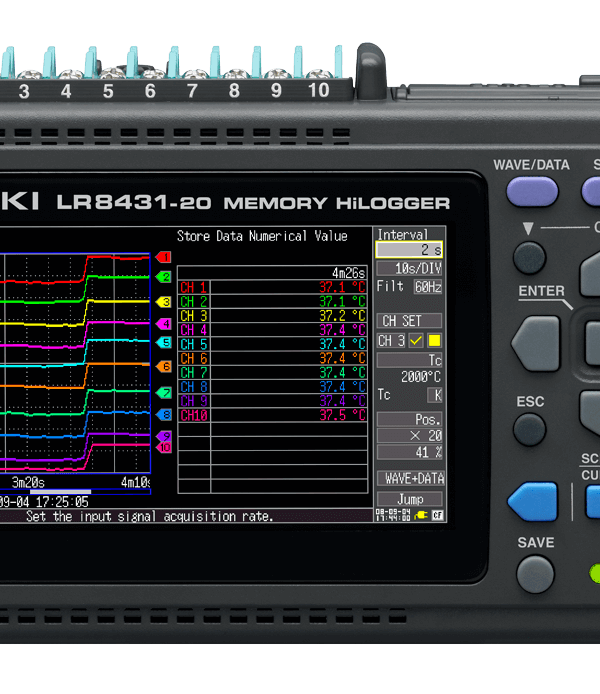Screen dimensions: 600x694
Task: Select the CH 9 row label
Action: [194, 401]
